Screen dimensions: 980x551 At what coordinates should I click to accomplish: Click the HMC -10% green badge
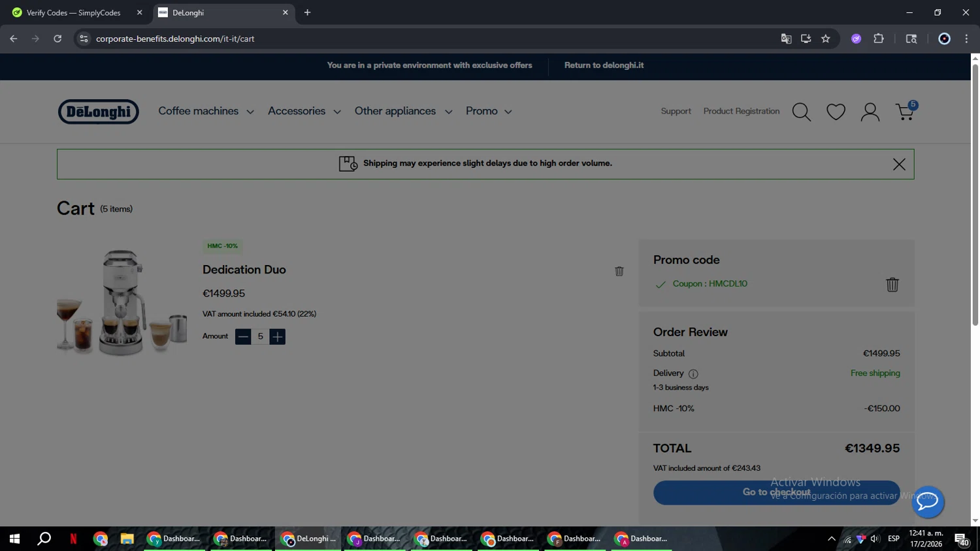pos(223,246)
